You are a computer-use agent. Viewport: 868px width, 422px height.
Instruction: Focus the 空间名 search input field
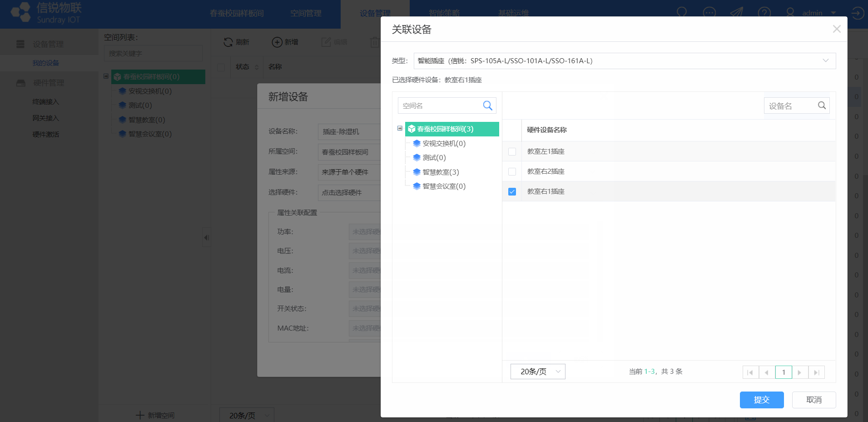click(439, 105)
